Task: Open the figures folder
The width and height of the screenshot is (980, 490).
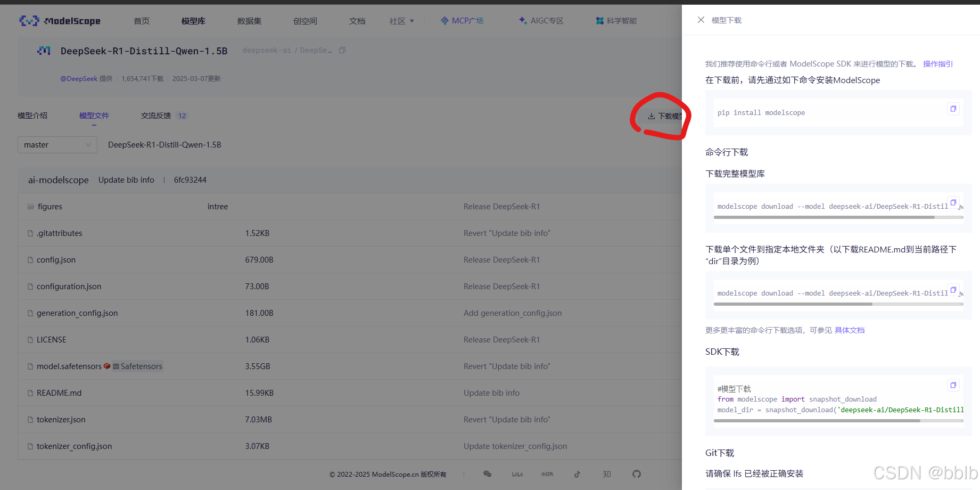Action: pos(50,207)
